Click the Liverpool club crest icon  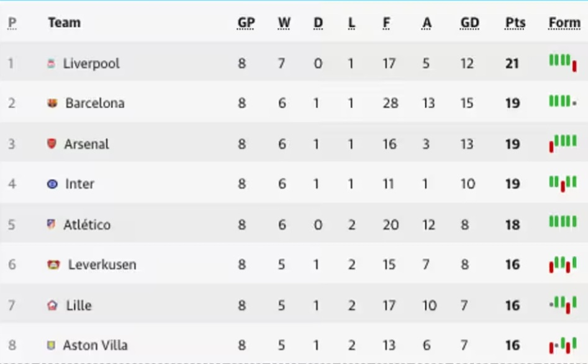click(51, 63)
